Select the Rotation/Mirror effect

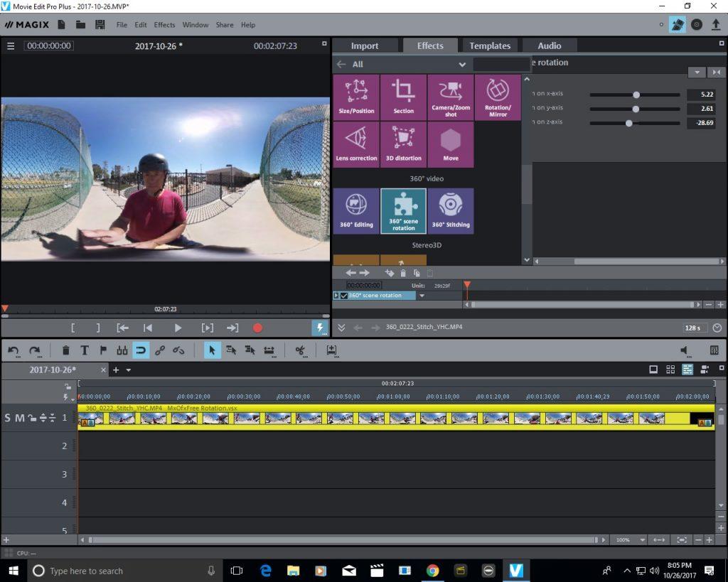[x=498, y=97]
